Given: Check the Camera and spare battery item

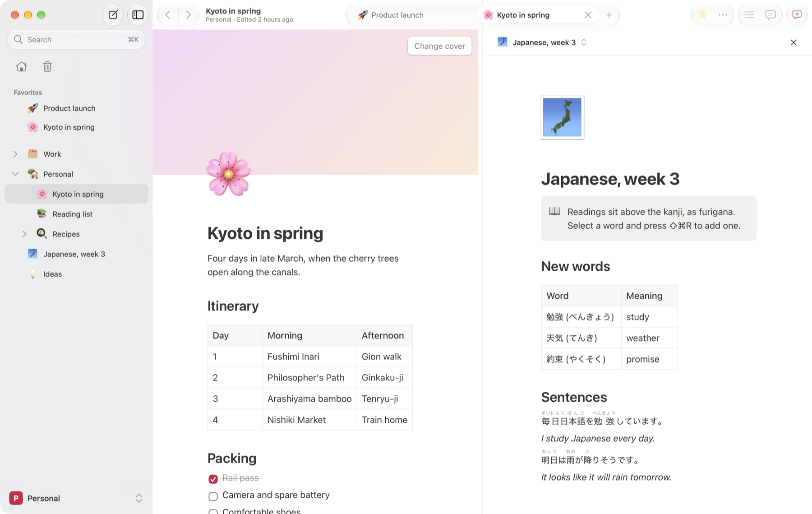Looking at the screenshot, I should pyautogui.click(x=213, y=496).
